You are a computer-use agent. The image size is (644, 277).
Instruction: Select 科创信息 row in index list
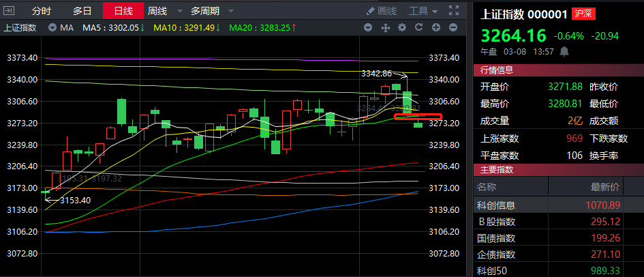pyautogui.click(x=557, y=205)
